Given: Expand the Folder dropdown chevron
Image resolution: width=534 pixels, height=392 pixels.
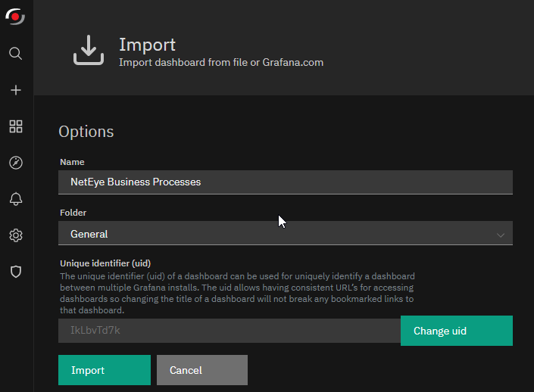Looking at the screenshot, I should tap(500, 235).
